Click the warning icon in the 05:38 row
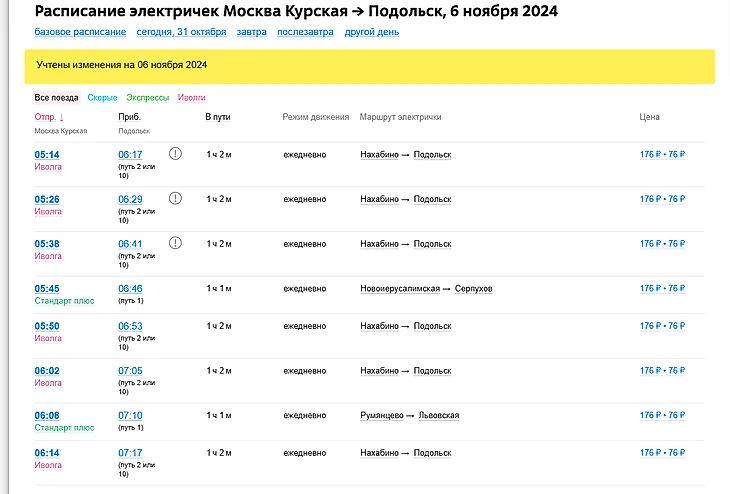This screenshot has height=494, width=730. (x=175, y=243)
